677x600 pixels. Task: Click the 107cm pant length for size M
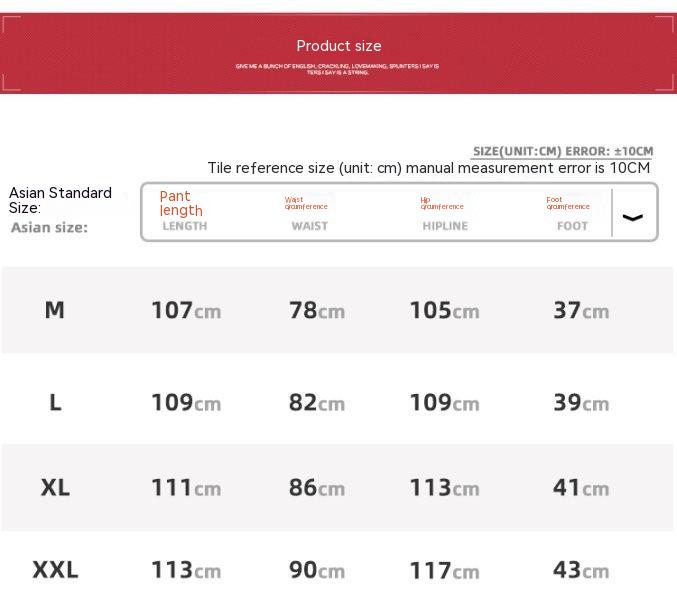pos(186,311)
